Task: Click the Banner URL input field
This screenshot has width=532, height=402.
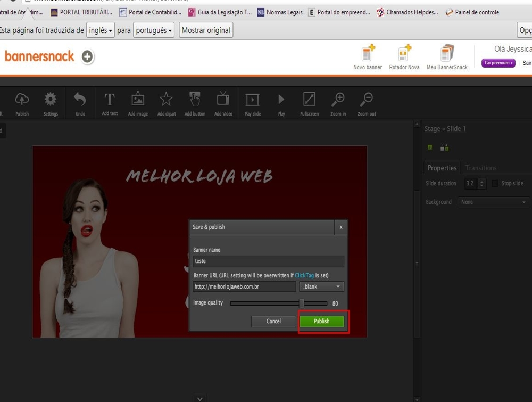Action: [x=244, y=286]
